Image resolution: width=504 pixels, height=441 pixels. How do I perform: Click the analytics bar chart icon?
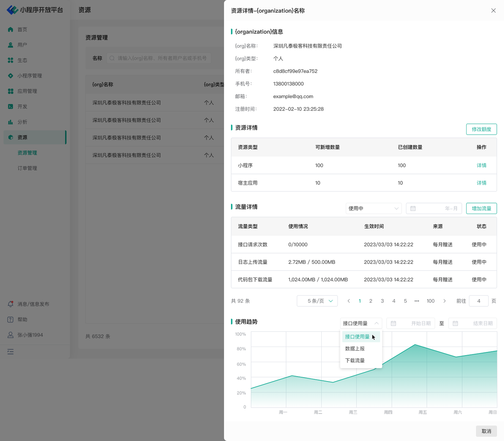click(11, 122)
